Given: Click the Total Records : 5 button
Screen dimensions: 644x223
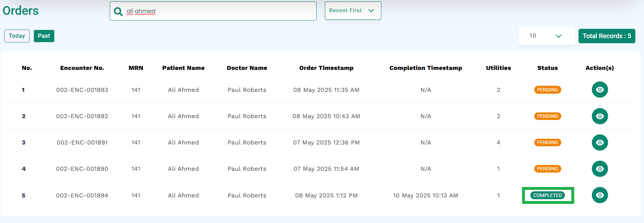Looking at the screenshot, I should click(607, 36).
